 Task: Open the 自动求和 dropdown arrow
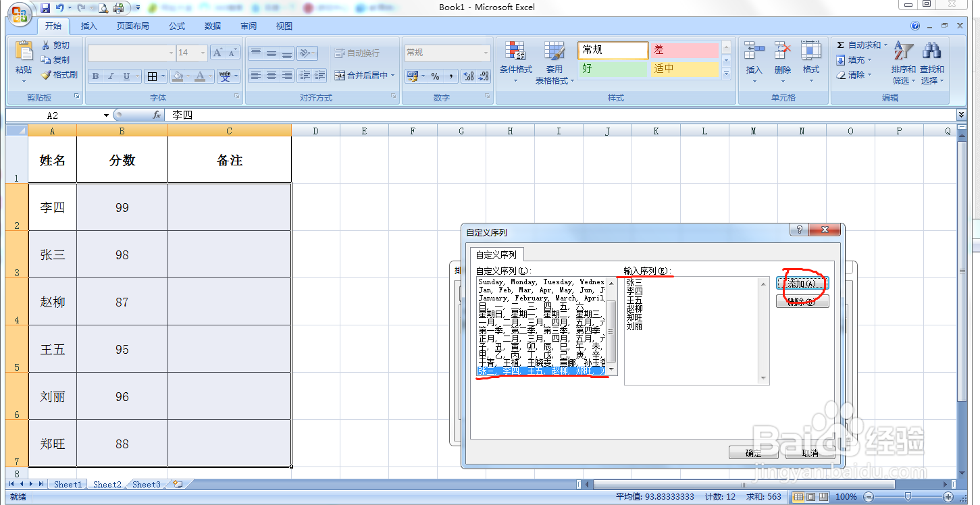point(885,45)
